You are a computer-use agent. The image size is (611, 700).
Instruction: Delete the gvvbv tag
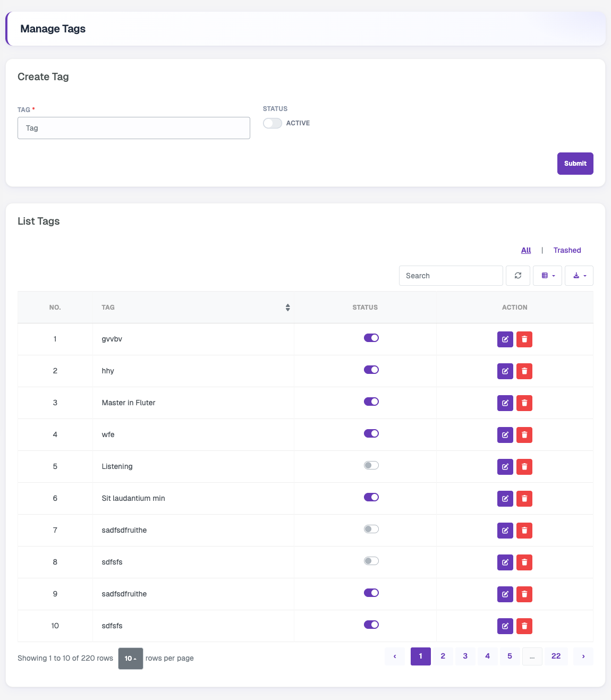pos(524,339)
